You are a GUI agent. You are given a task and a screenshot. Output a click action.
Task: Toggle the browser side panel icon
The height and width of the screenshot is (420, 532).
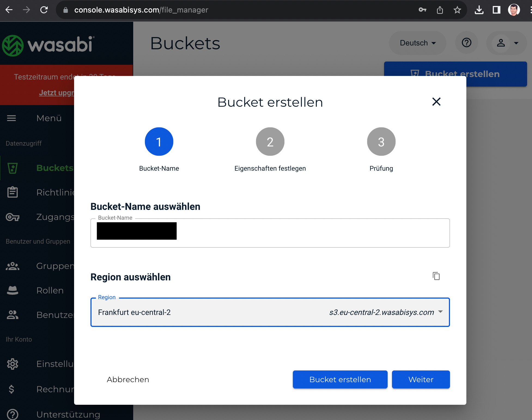497,10
